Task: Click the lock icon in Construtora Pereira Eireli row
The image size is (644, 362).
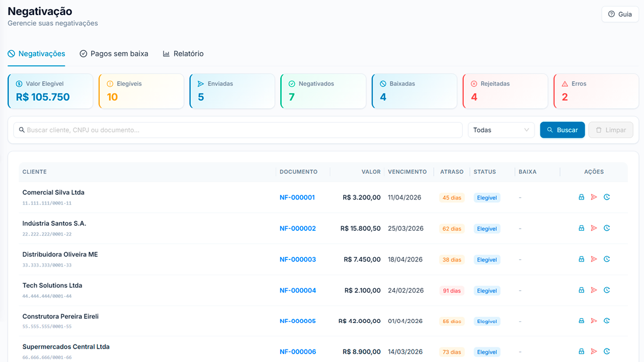Action: click(x=581, y=321)
